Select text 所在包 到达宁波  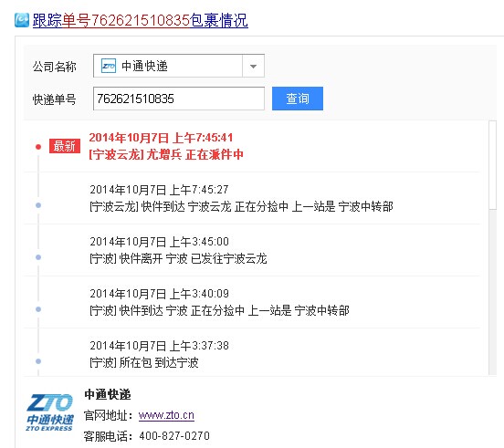159,362
